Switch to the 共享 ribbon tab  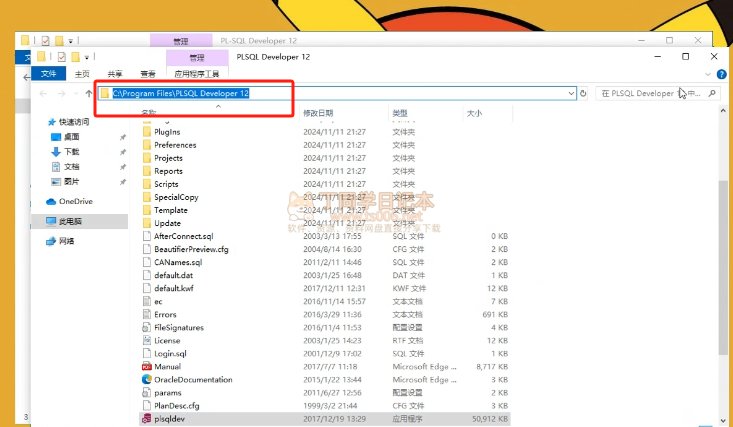point(115,74)
